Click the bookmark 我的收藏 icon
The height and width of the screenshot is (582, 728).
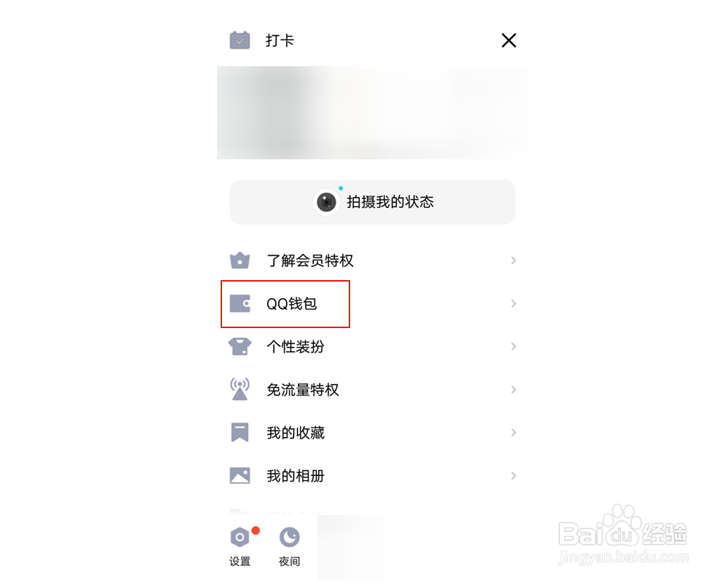click(x=240, y=432)
